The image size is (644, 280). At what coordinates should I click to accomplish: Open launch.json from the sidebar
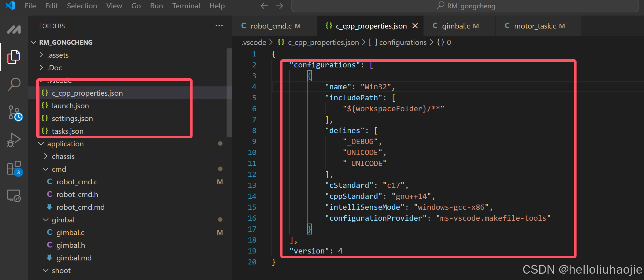pyautogui.click(x=70, y=105)
